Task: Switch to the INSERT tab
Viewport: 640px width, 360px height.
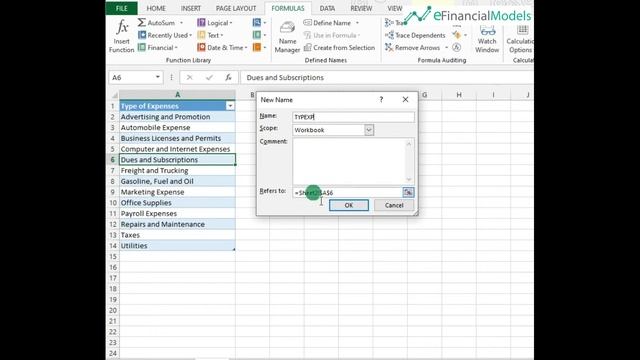Action: 191,8
